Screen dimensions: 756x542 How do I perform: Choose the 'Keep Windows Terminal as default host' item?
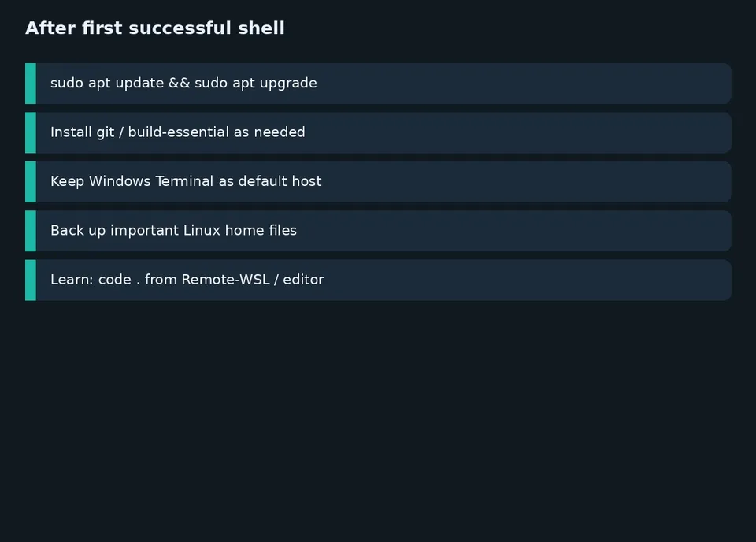(x=378, y=182)
